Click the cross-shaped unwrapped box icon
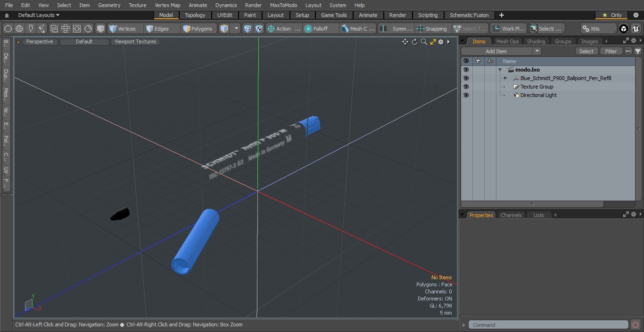The image size is (644, 332). click(66, 29)
